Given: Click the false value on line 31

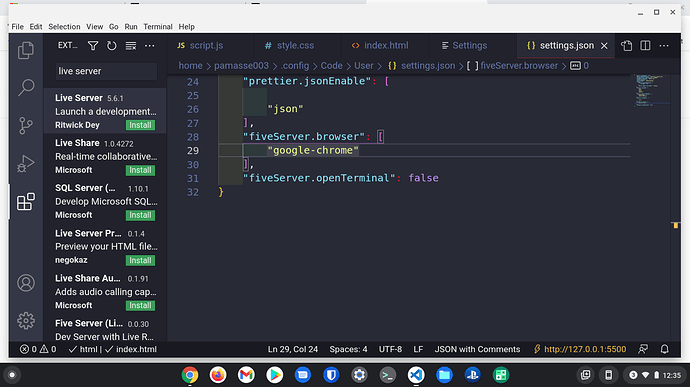Looking at the screenshot, I should point(423,178).
